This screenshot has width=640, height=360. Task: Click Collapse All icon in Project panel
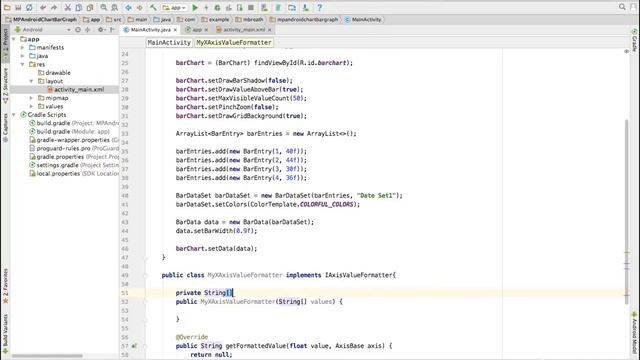click(87, 30)
